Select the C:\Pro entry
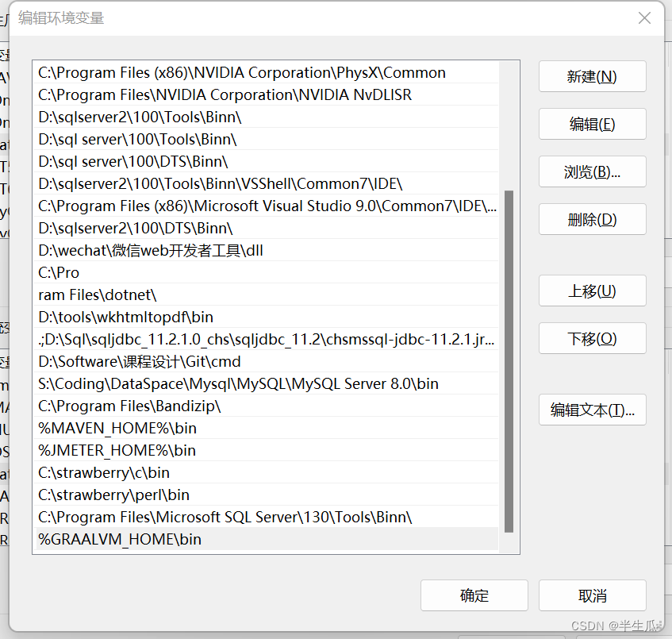Viewport: 672px width, 639px height. (266, 273)
